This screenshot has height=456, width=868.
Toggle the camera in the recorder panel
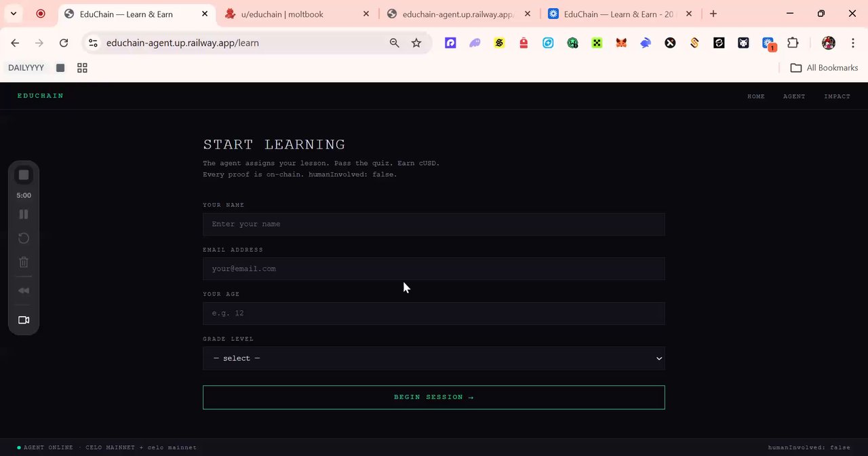pos(24,320)
